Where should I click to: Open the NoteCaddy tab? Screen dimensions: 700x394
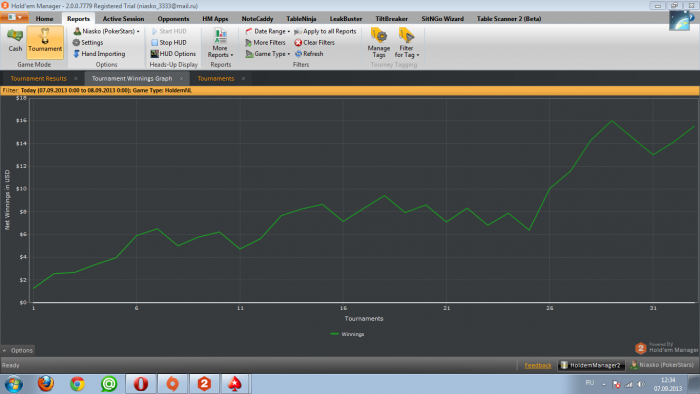point(257,19)
